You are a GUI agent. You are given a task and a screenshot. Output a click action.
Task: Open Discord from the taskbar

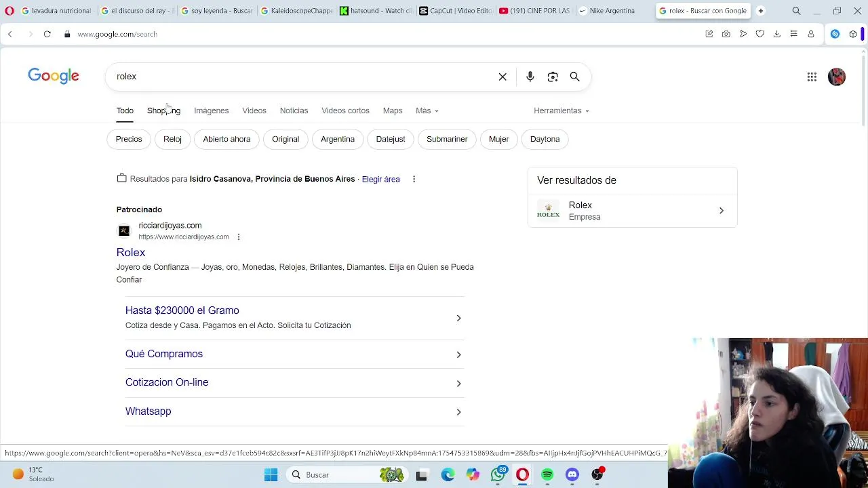click(x=572, y=474)
